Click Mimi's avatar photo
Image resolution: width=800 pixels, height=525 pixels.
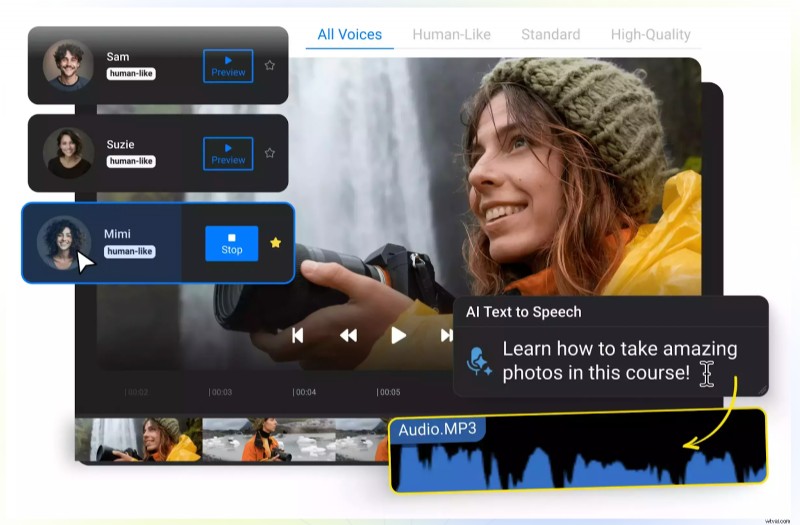point(64,243)
